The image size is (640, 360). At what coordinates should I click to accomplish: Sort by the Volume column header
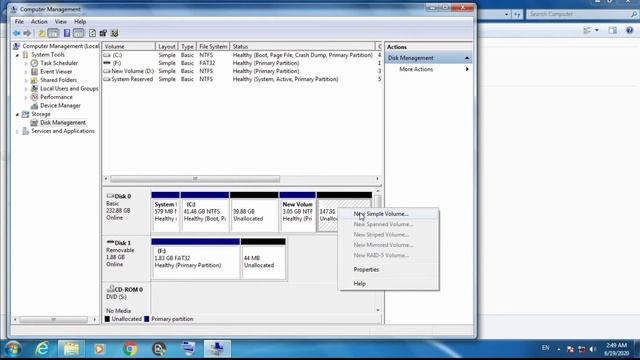click(129, 47)
